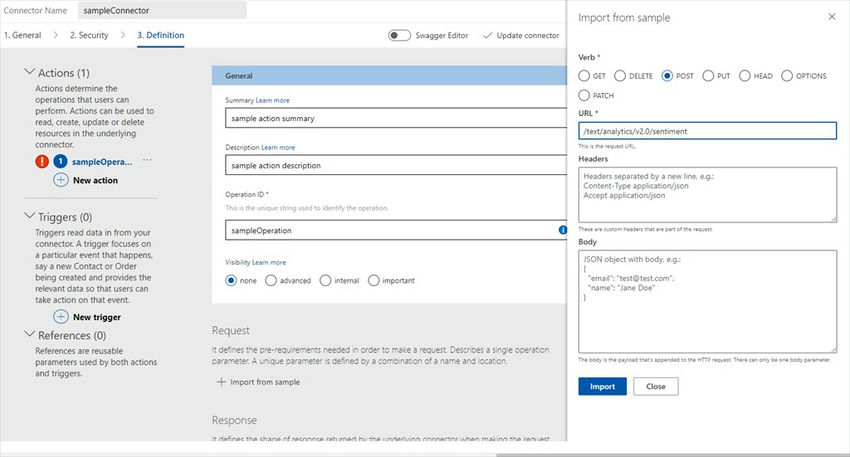850x457 pixels.
Task: Open the 3. Definition step tab
Action: [160, 35]
